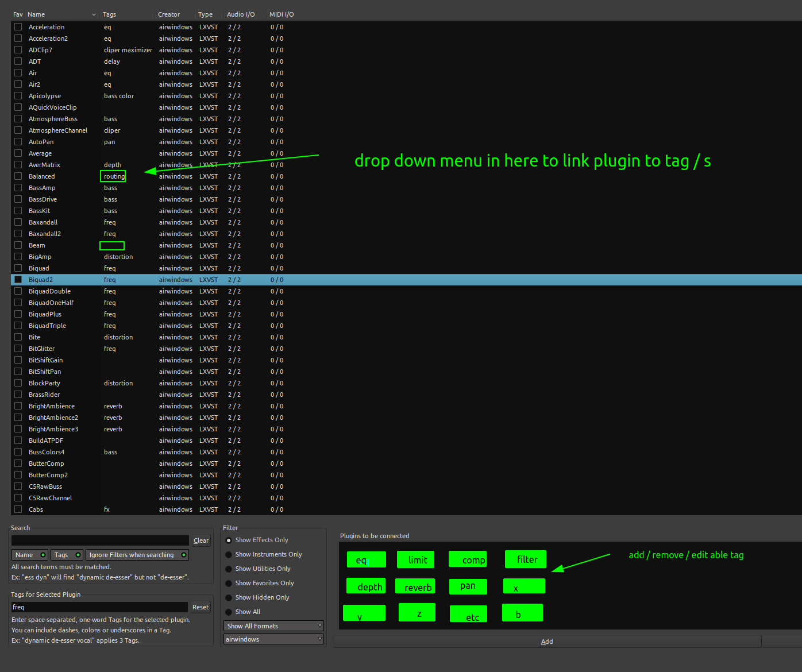Click Name column sort arrow
Viewport: 802px width, 672px height.
pos(94,14)
